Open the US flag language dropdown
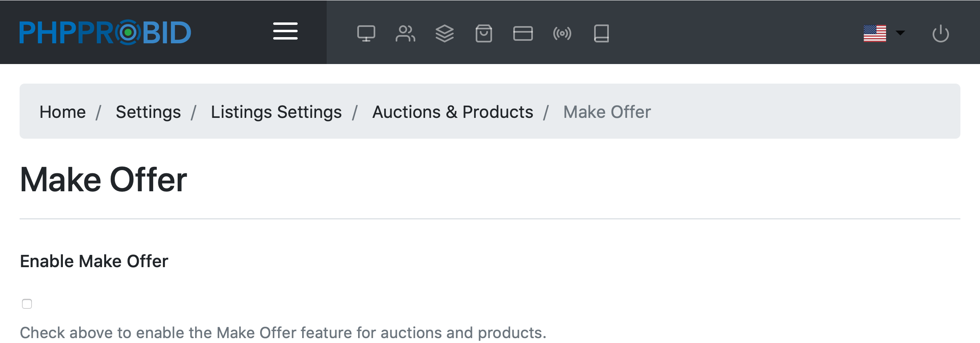The image size is (980, 343). [875, 33]
